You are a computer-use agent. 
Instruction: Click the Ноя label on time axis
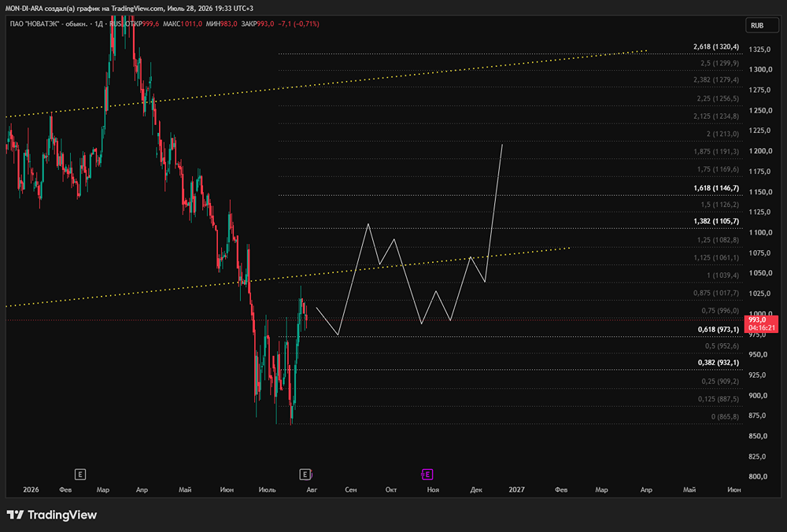(433, 490)
